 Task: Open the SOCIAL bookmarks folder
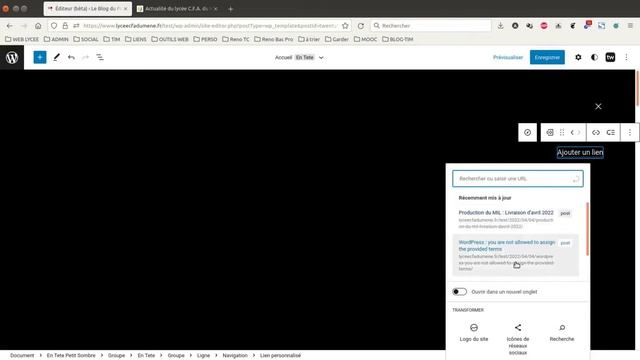[x=86, y=39]
